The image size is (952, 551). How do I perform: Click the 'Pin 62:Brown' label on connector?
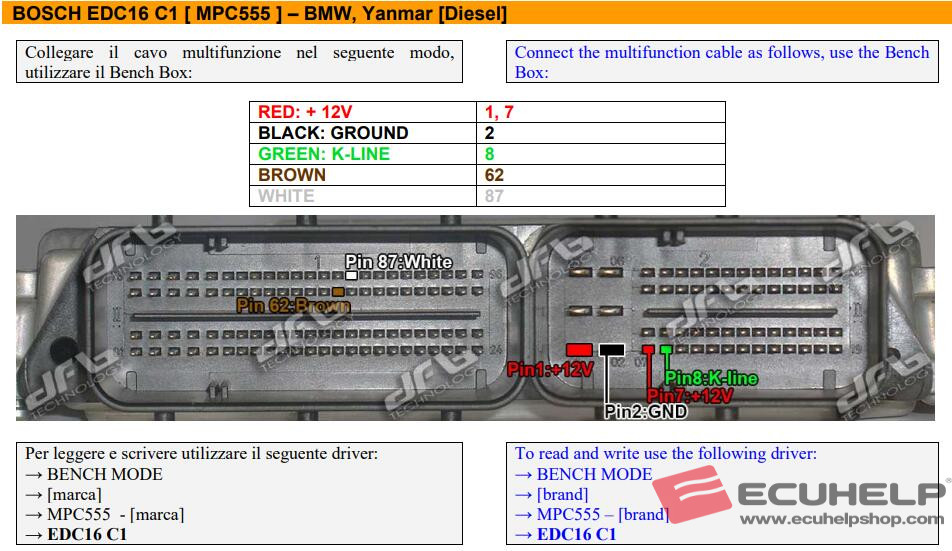(x=293, y=305)
